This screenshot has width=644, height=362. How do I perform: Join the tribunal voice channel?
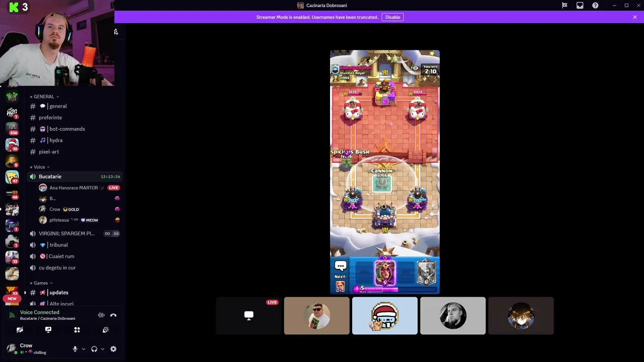[75, 245]
